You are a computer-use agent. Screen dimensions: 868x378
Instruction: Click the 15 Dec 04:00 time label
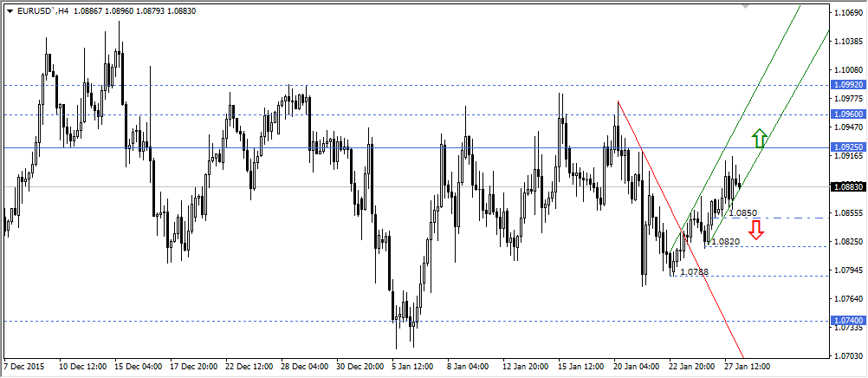pyautogui.click(x=139, y=367)
